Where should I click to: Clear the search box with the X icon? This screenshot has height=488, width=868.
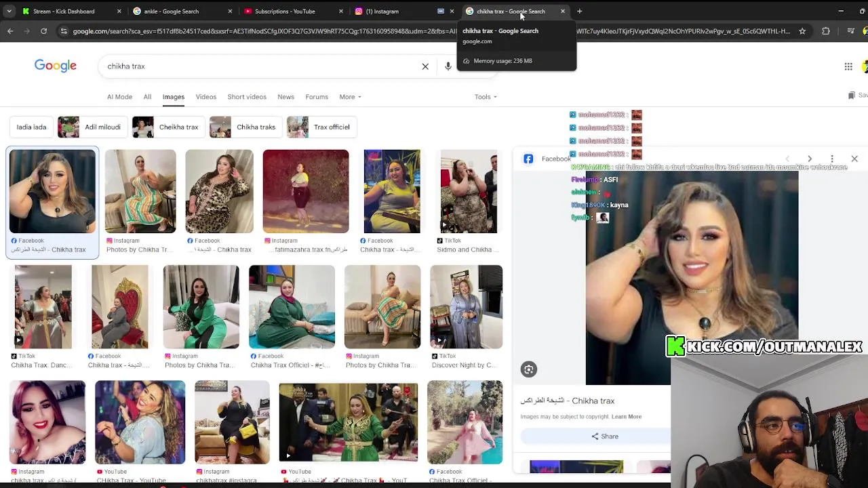(x=425, y=66)
